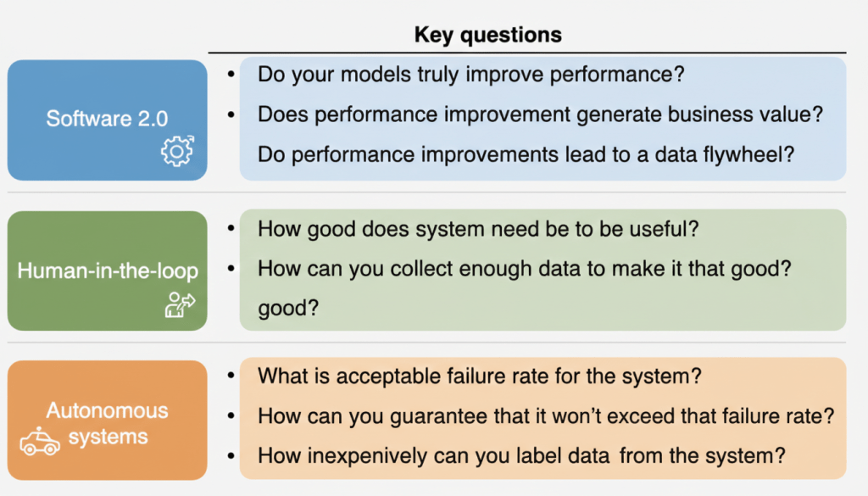Click bullet before "What is acceptable failure rate"
Viewport: 868px width, 496px height.
(x=231, y=377)
